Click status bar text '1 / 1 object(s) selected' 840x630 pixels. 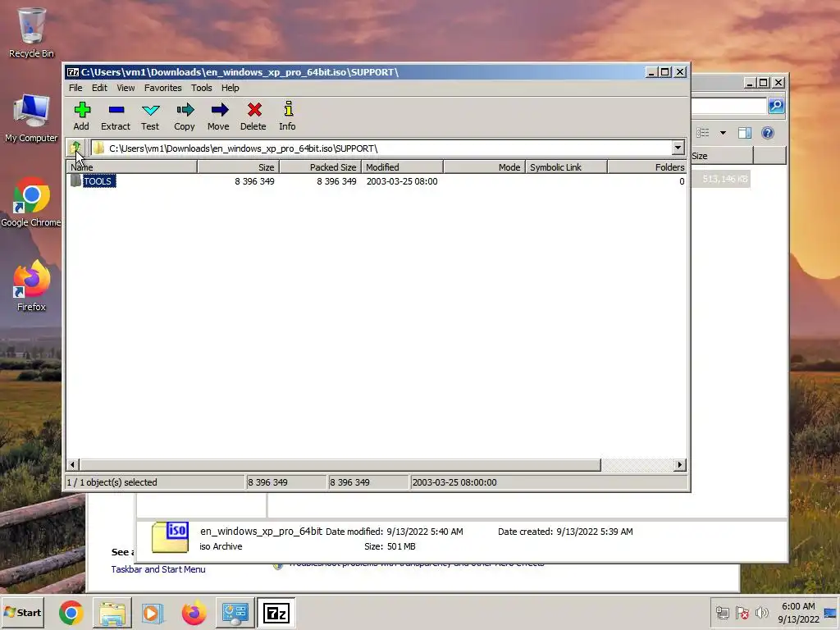[112, 482]
